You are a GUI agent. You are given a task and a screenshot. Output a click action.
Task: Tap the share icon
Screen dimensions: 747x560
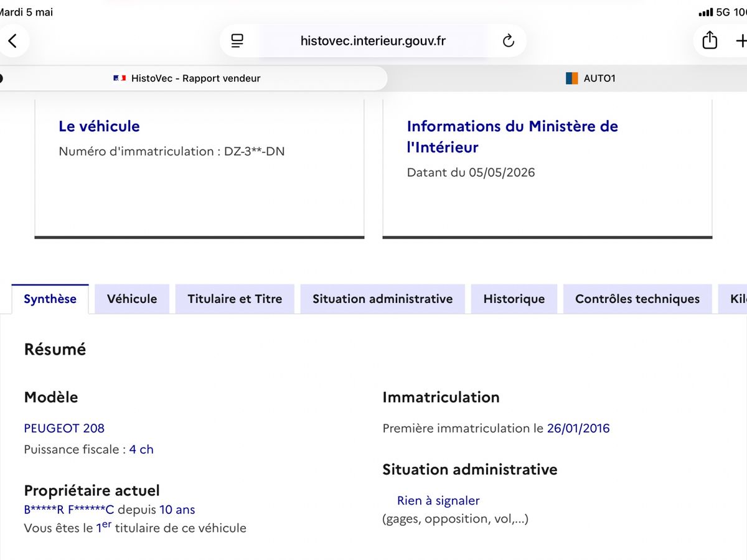pos(710,40)
